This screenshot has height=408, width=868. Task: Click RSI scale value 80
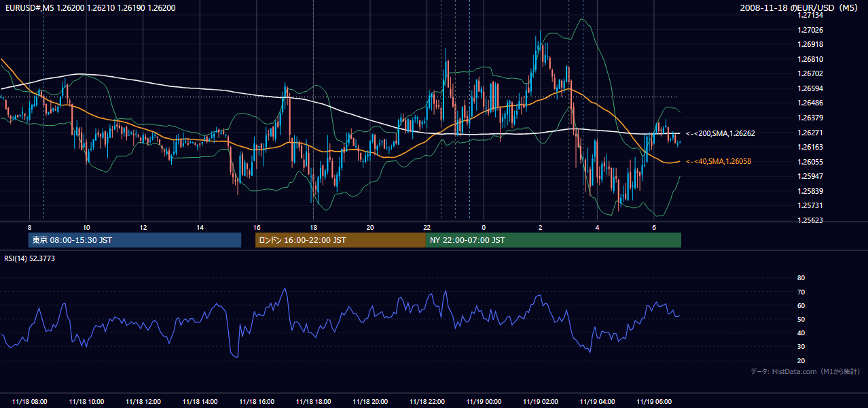click(x=801, y=278)
